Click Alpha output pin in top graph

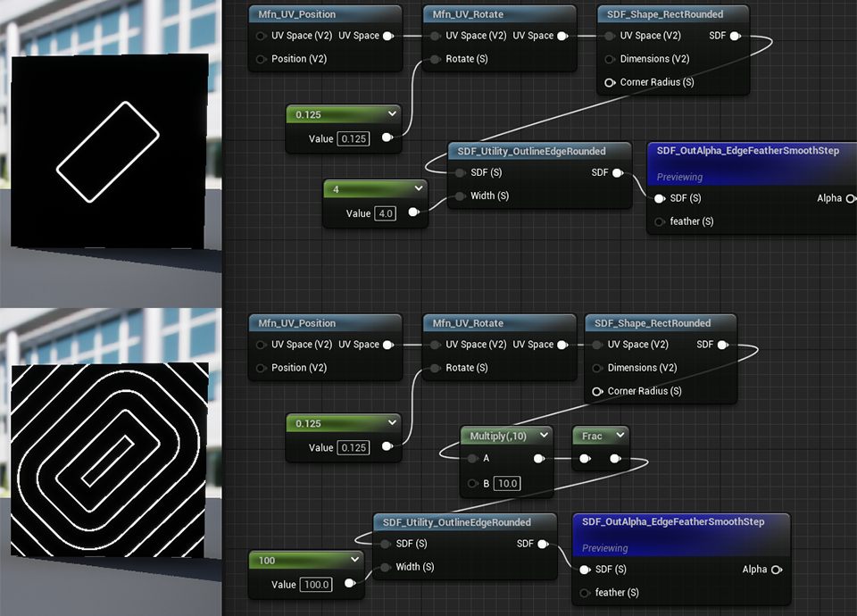tap(849, 198)
